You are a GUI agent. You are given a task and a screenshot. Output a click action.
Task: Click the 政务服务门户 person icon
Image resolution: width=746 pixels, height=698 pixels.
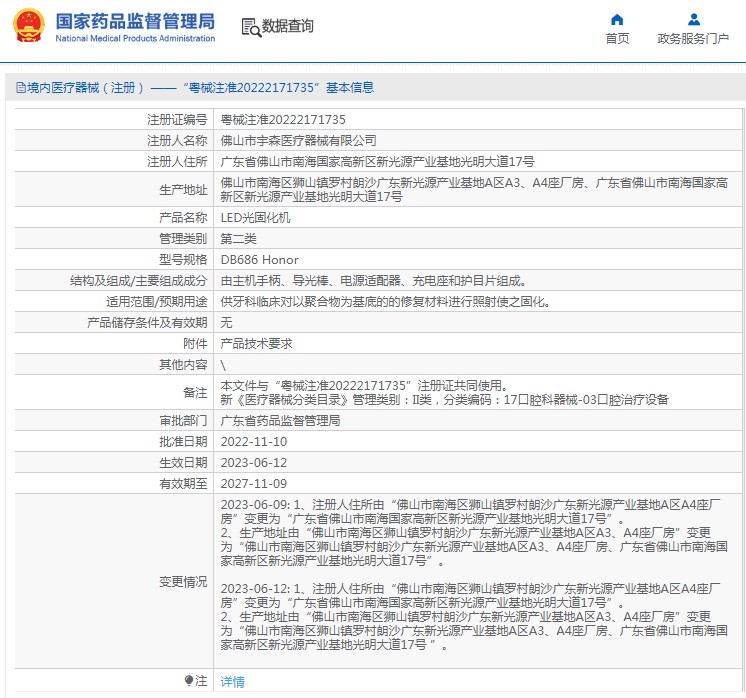click(693, 19)
